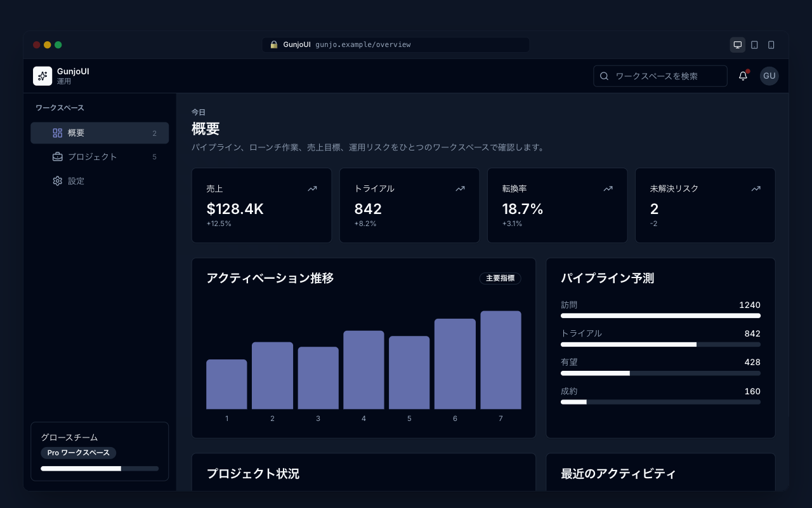Click the 160 value beside 成約

pyautogui.click(x=752, y=391)
